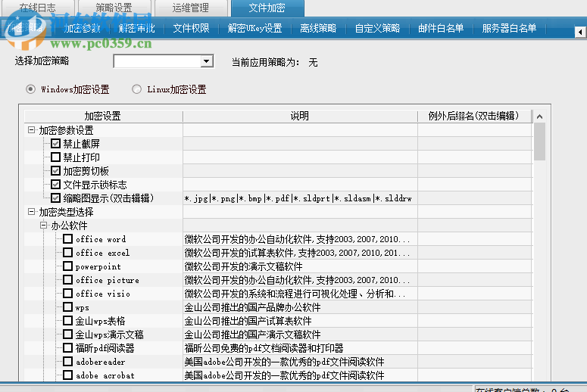Viewport: 587px width, 392px height.
Task: Select the office word description text
Action: click(297, 239)
